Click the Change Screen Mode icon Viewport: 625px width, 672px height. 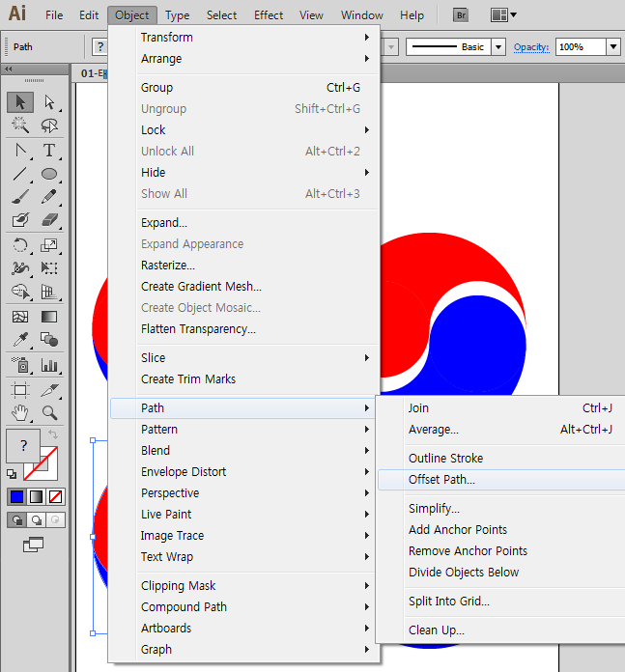point(33,545)
